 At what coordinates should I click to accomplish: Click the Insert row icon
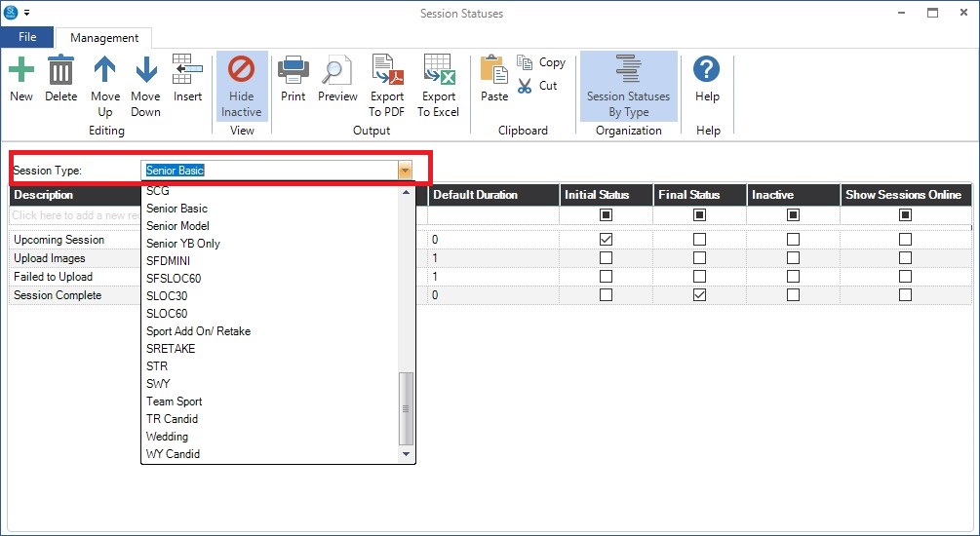[187, 69]
